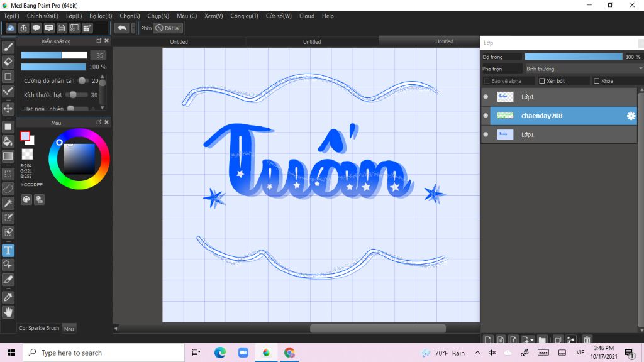Close the Kiểm soát cọ panel
The image size is (644, 362).
pos(106,41)
